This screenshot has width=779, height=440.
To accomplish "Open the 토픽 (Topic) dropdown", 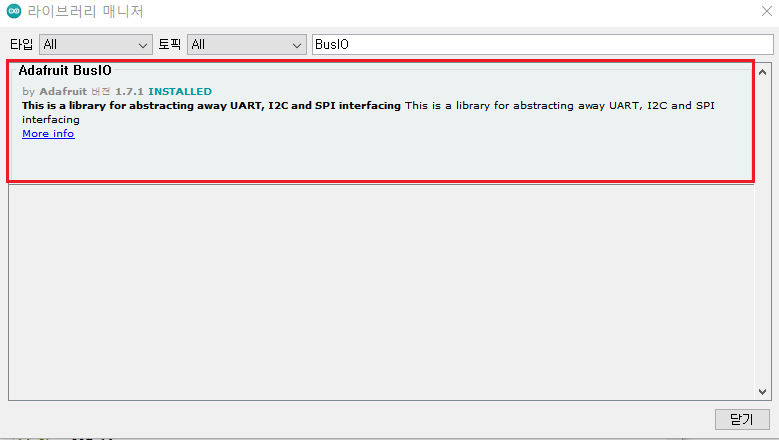I will pyautogui.click(x=246, y=45).
